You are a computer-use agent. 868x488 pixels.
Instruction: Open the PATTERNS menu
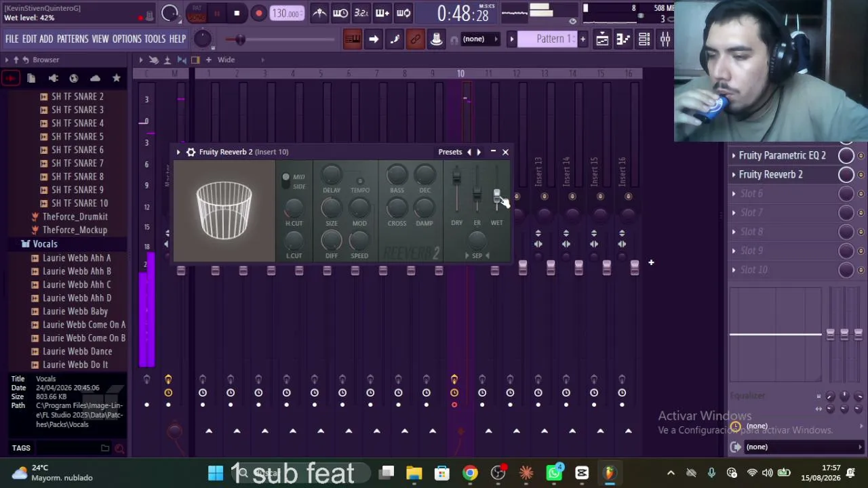pyautogui.click(x=73, y=39)
